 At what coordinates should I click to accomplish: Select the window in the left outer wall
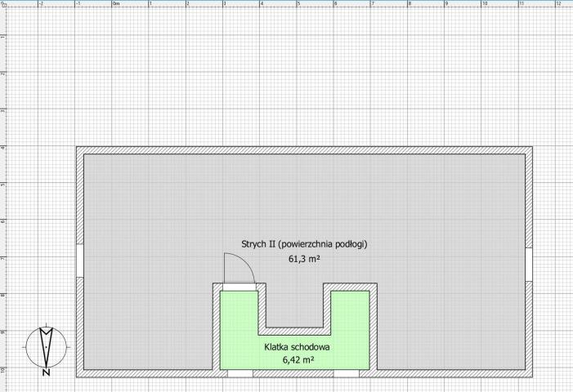(80, 261)
